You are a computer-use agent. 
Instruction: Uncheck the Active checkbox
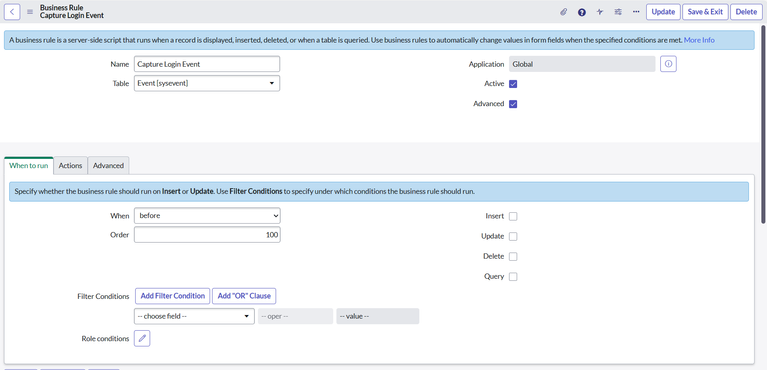513,84
